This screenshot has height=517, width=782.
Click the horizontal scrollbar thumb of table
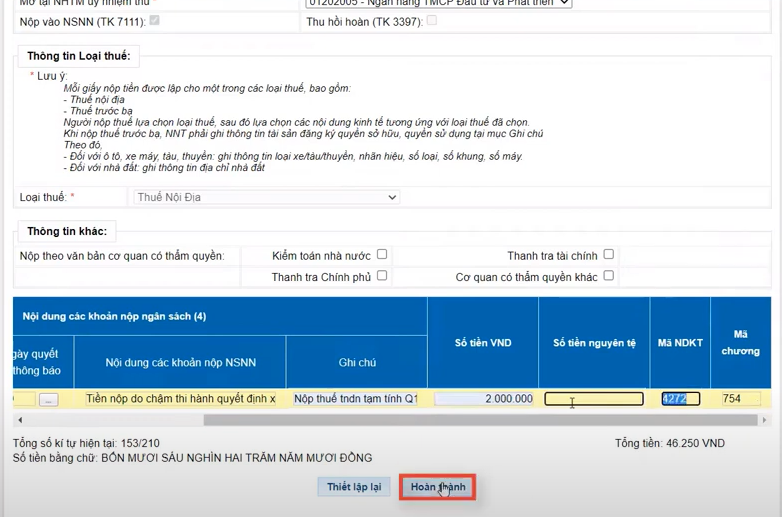click(x=480, y=420)
